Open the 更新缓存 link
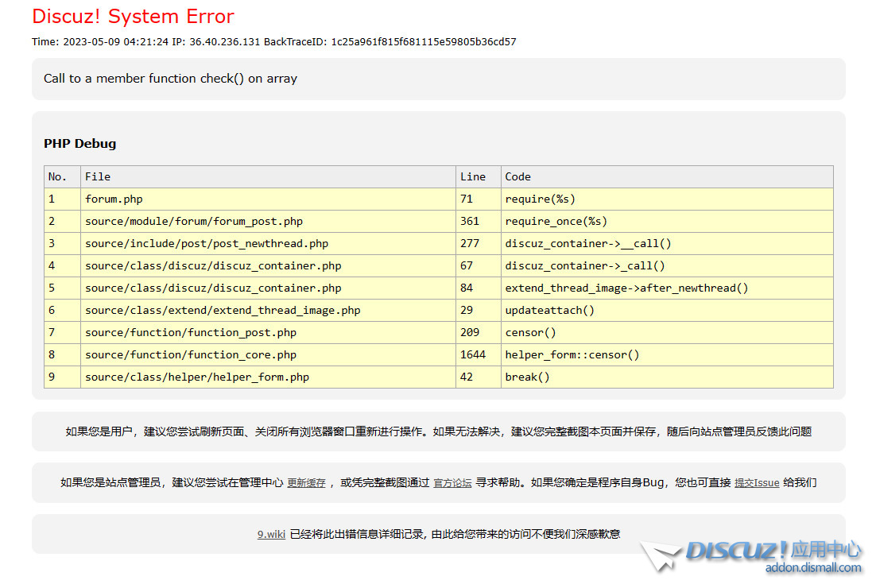The height and width of the screenshot is (588, 876). [306, 482]
